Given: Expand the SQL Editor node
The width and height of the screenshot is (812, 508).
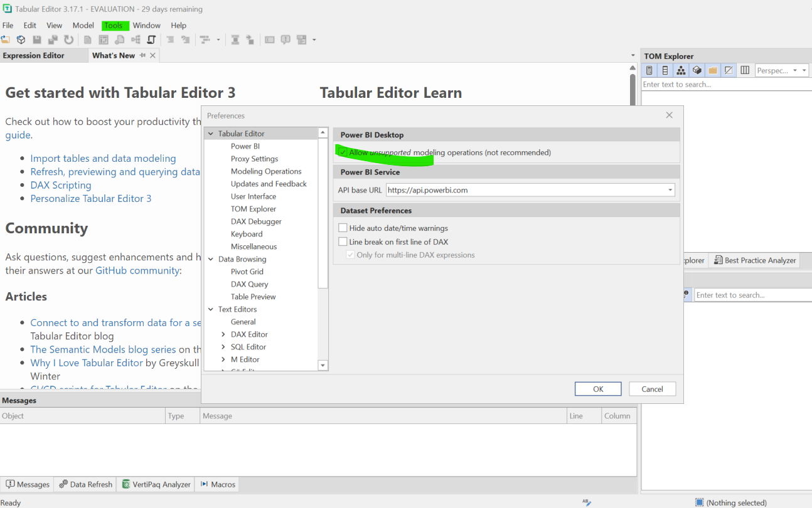Looking at the screenshot, I should pyautogui.click(x=223, y=347).
